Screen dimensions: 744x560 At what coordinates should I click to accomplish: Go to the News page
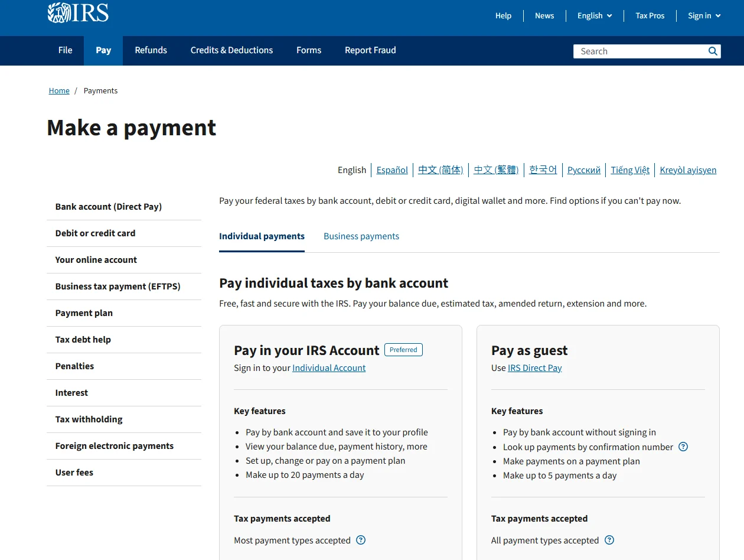point(544,16)
